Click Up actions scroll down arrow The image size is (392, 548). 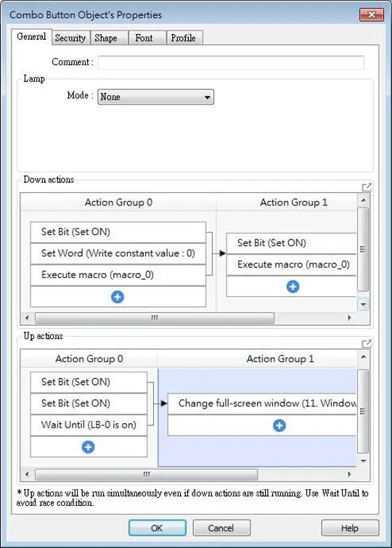(x=363, y=461)
